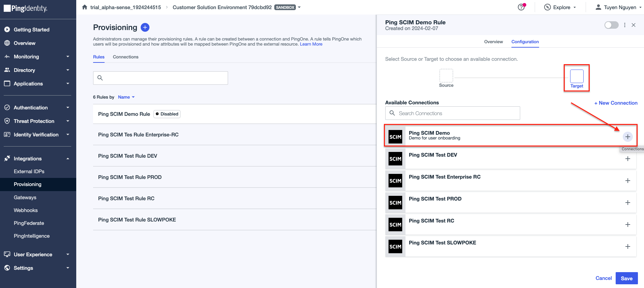Image resolution: width=644 pixels, height=288 pixels.
Task: Click the Integrations plug icon
Action: click(x=7, y=158)
